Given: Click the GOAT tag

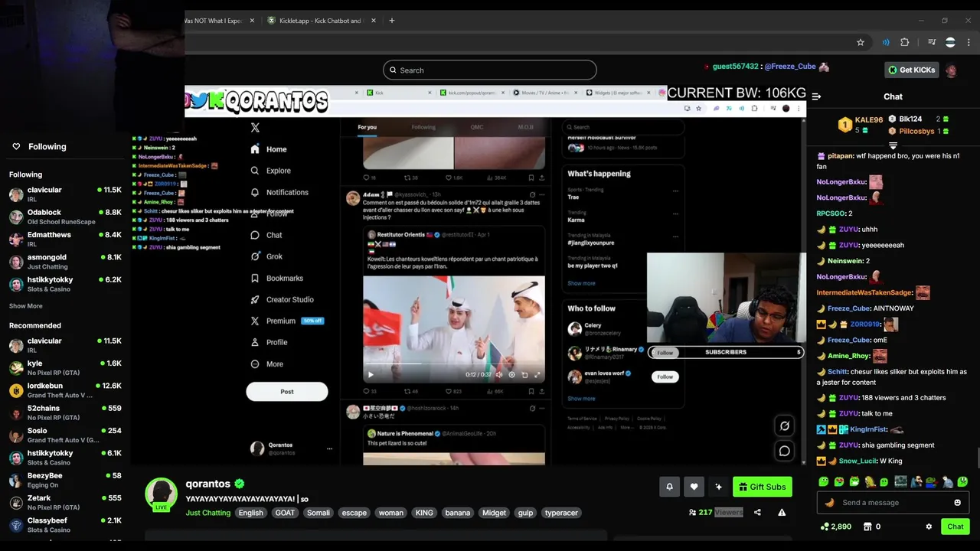Looking at the screenshot, I should click(x=285, y=513).
